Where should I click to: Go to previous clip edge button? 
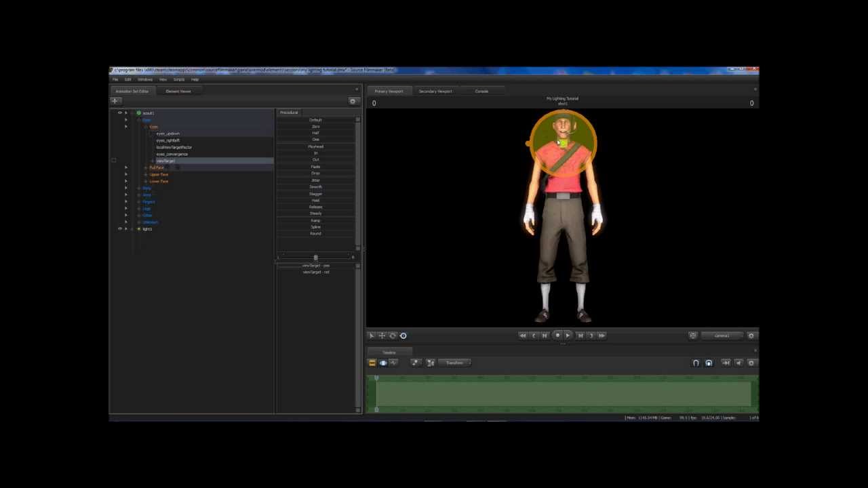pos(545,335)
